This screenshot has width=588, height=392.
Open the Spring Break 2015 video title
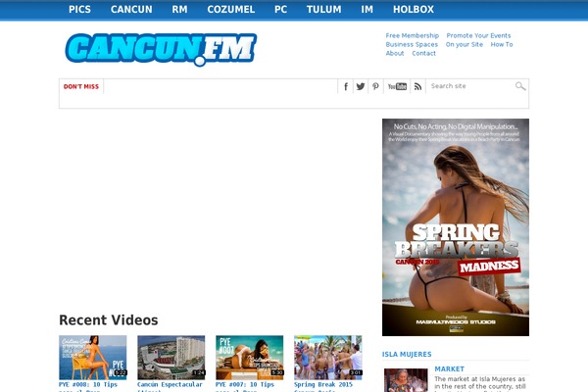pos(323,385)
